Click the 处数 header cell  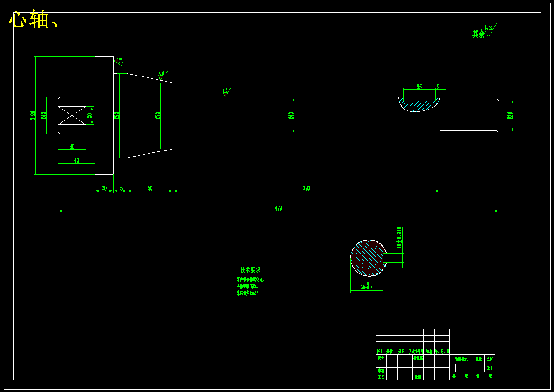tap(390, 351)
